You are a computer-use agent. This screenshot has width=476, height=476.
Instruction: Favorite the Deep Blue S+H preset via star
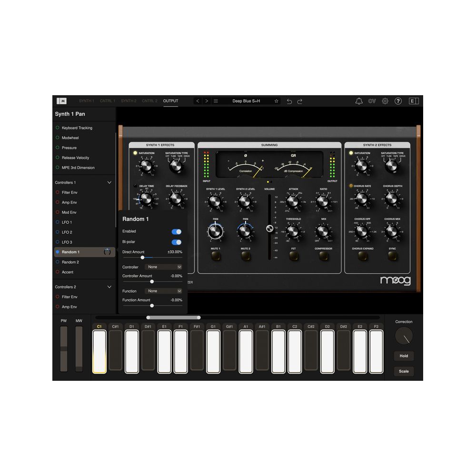(276, 101)
